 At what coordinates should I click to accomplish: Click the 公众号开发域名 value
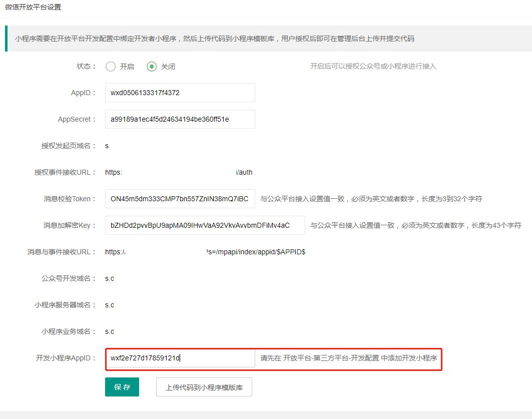pyautogui.click(x=109, y=278)
